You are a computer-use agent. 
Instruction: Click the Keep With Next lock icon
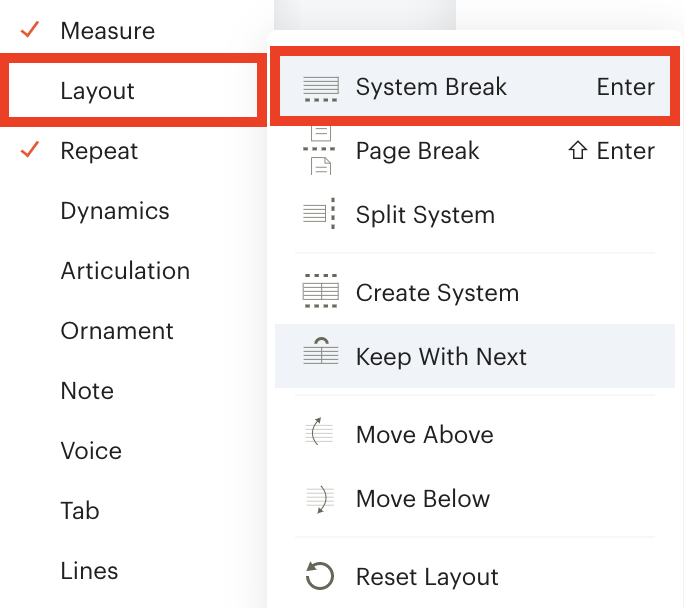pos(321,351)
